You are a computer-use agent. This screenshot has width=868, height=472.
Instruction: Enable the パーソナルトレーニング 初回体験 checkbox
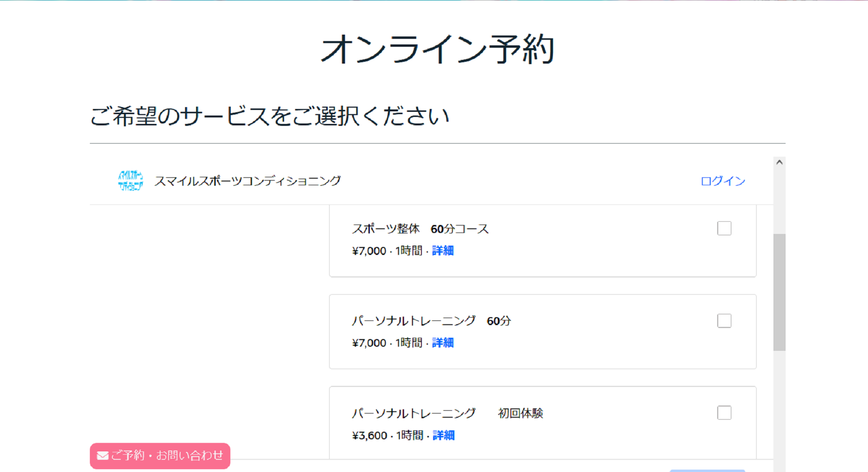(724, 413)
